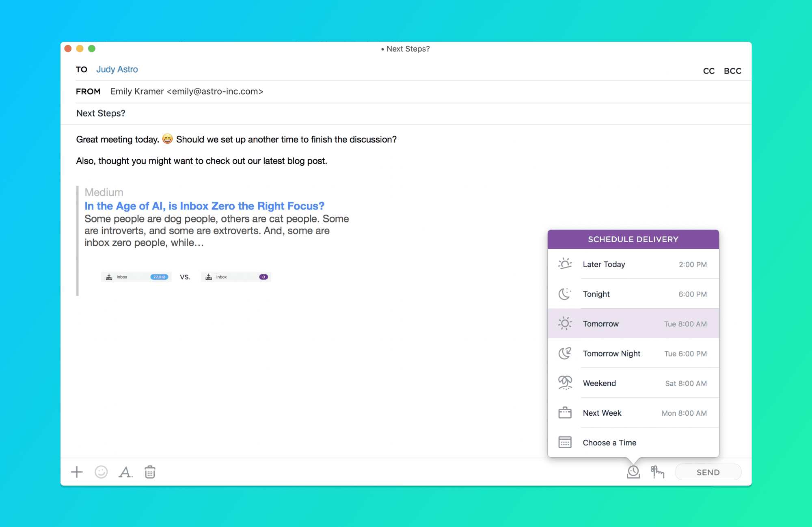
Task: Select Weekend Sat 8:00 AM option
Action: tap(633, 383)
